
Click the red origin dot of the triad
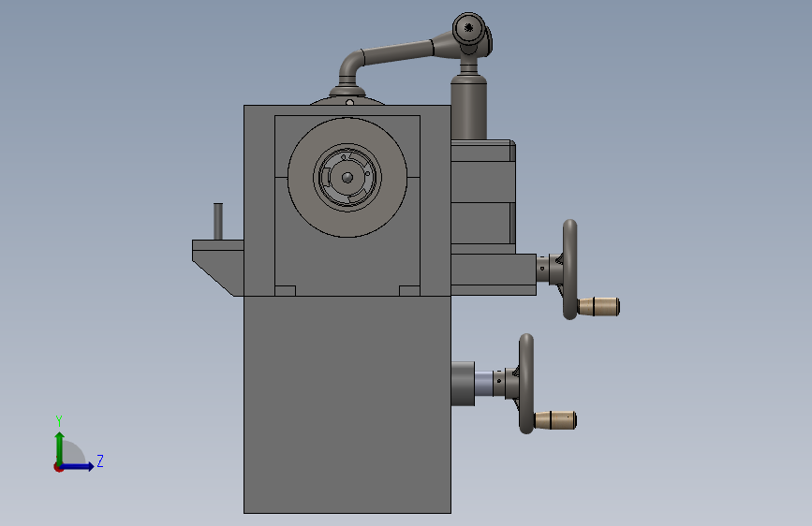[x=58, y=467]
